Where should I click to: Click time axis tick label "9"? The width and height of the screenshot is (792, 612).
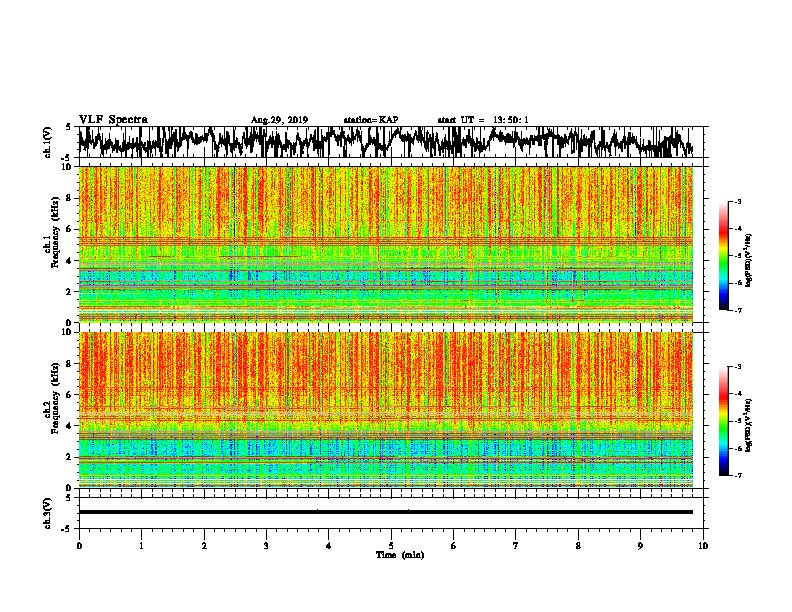tap(640, 546)
